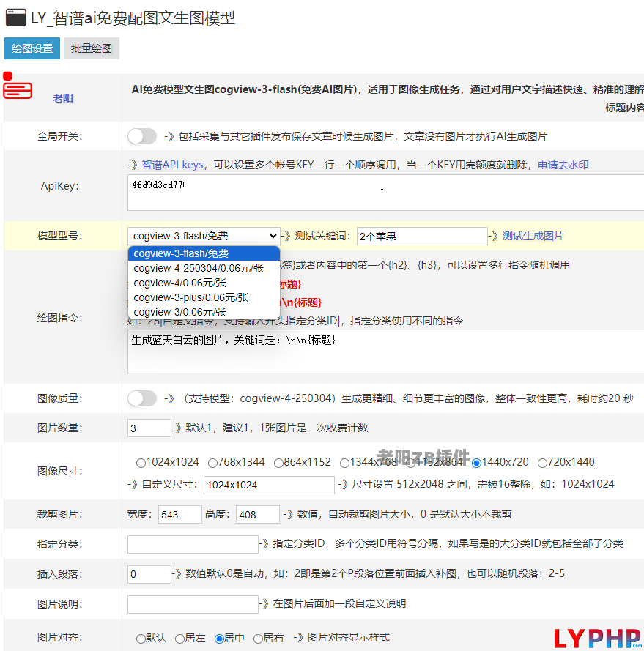The image size is (644, 651).
Task: Open the 智谱API keys link
Action: [x=172, y=165]
